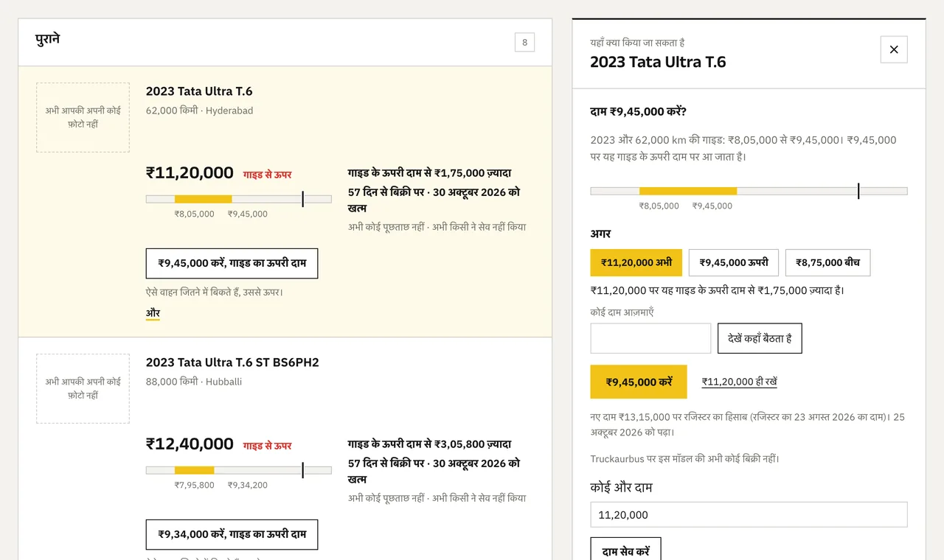Click the ऐसे वाहन जितने में बिकते हैं, उससे ऊपर note

click(215, 292)
